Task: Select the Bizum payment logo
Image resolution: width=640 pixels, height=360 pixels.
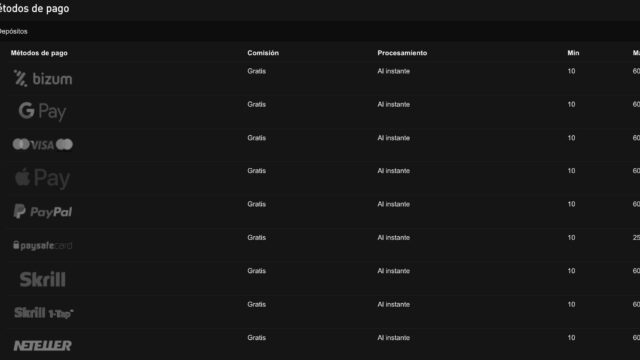Action: click(42, 78)
